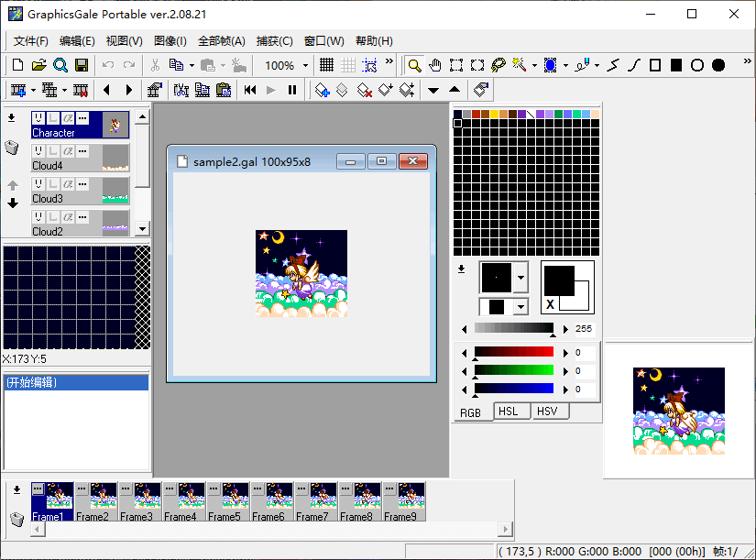Select the lasso selection tool

coord(499,65)
